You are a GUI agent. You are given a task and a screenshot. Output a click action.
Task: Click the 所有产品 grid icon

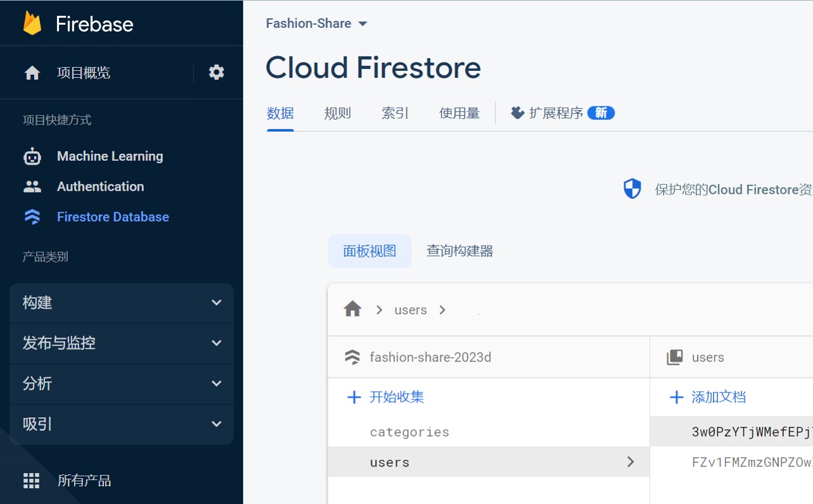coord(32,481)
